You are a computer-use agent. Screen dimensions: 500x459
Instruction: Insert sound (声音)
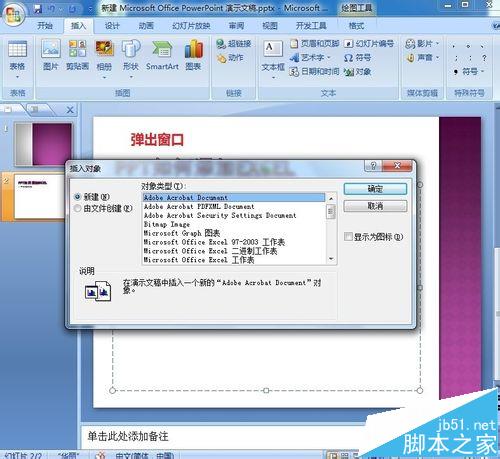point(422,58)
